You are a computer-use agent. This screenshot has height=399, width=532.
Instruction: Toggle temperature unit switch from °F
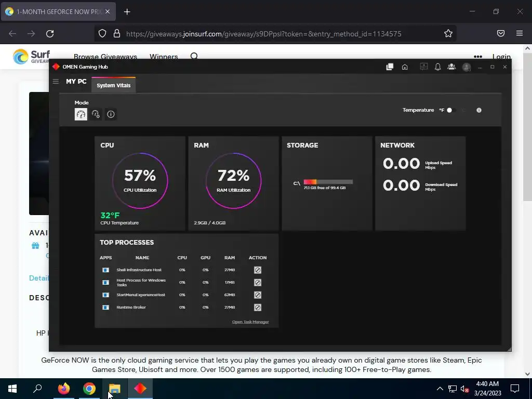[451, 110]
